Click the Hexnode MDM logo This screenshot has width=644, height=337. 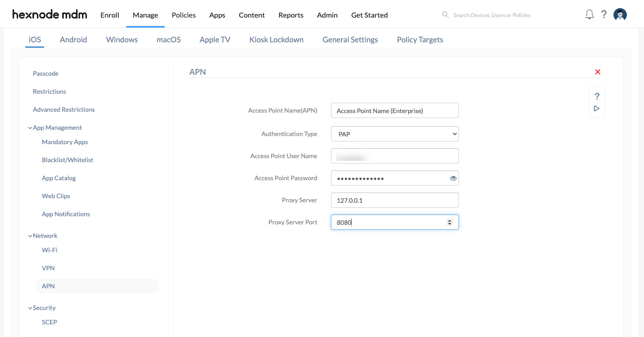49,14
